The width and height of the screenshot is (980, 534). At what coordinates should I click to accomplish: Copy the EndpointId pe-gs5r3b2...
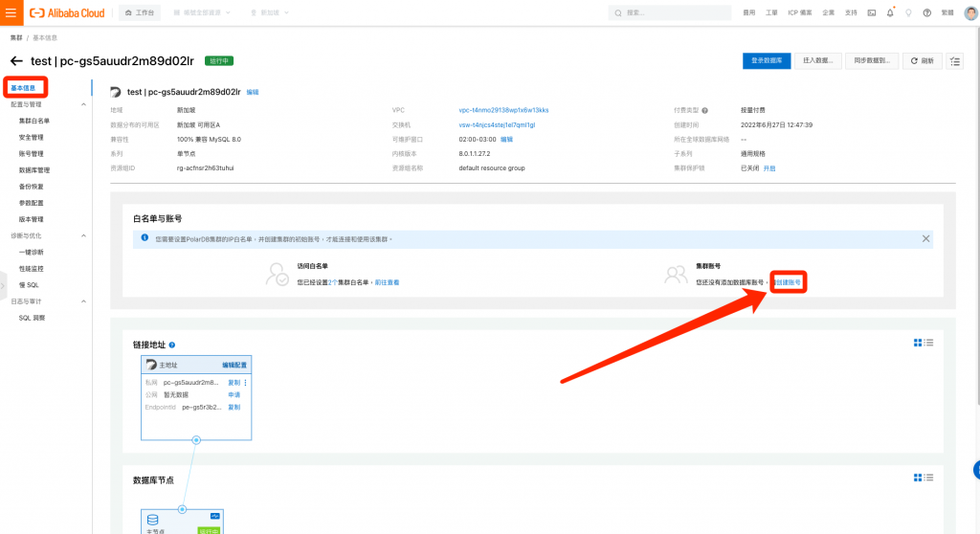[234, 407]
